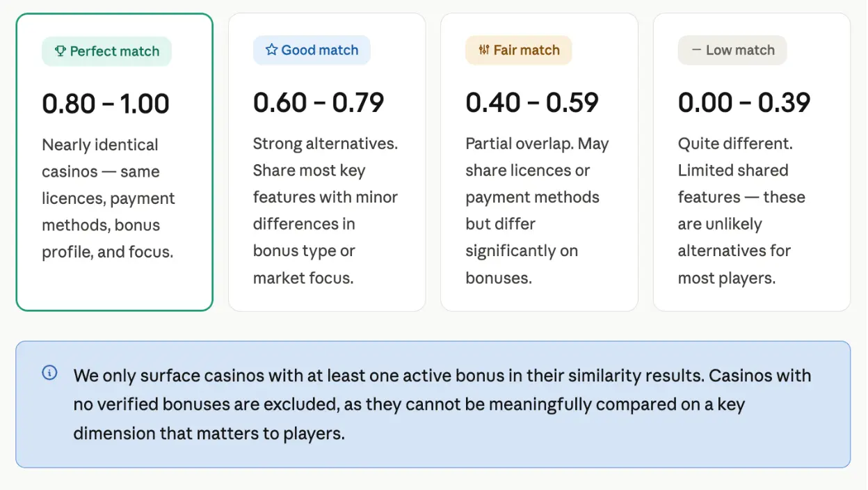This screenshot has height=490, width=868.
Task: Select the green-outlined Perfect match card
Action: [x=114, y=161]
